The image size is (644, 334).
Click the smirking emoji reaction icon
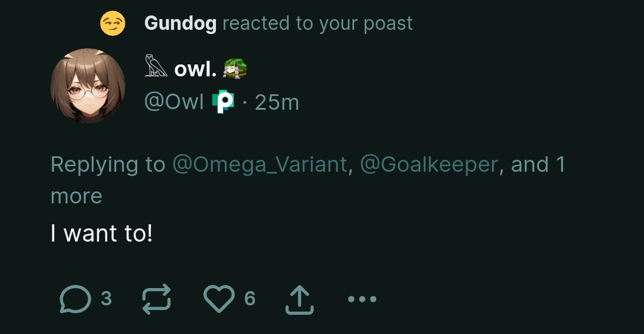113,24
